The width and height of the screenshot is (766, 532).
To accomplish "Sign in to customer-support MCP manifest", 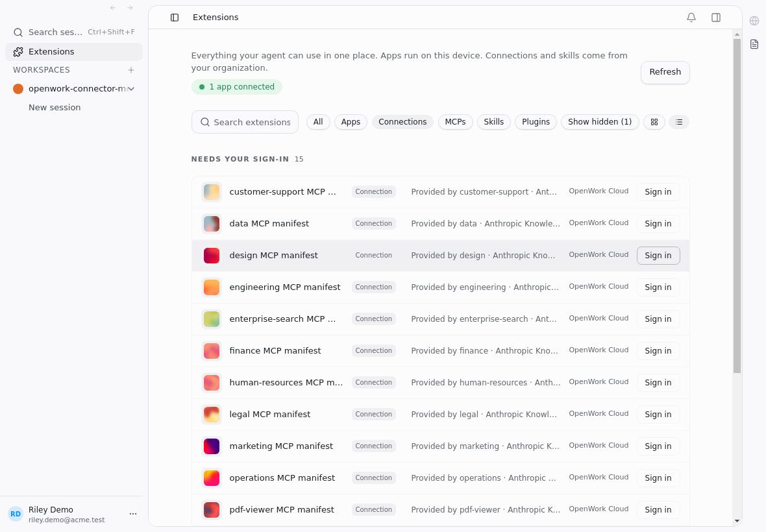I will pyautogui.click(x=658, y=192).
